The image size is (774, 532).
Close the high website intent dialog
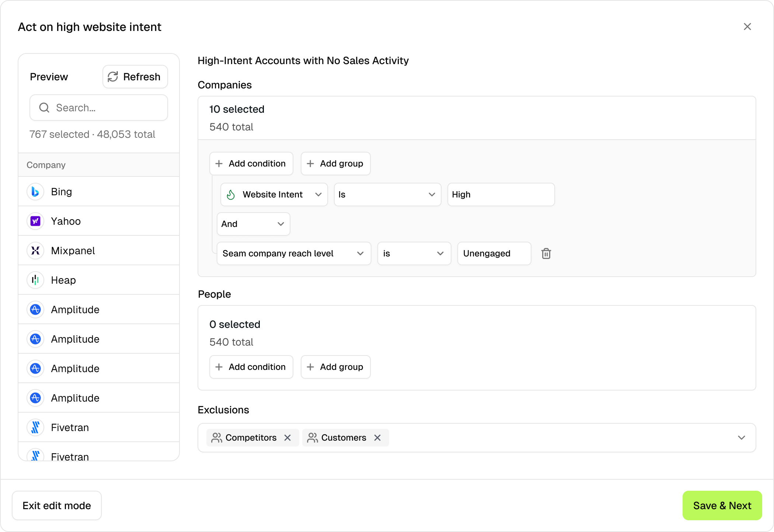747,27
